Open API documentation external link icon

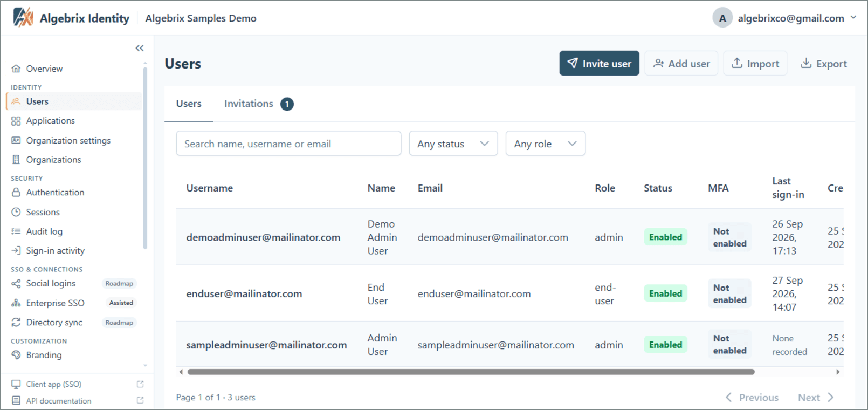140,400
